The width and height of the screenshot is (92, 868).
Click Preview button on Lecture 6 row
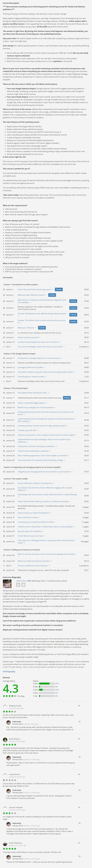[x=73, y=321]
